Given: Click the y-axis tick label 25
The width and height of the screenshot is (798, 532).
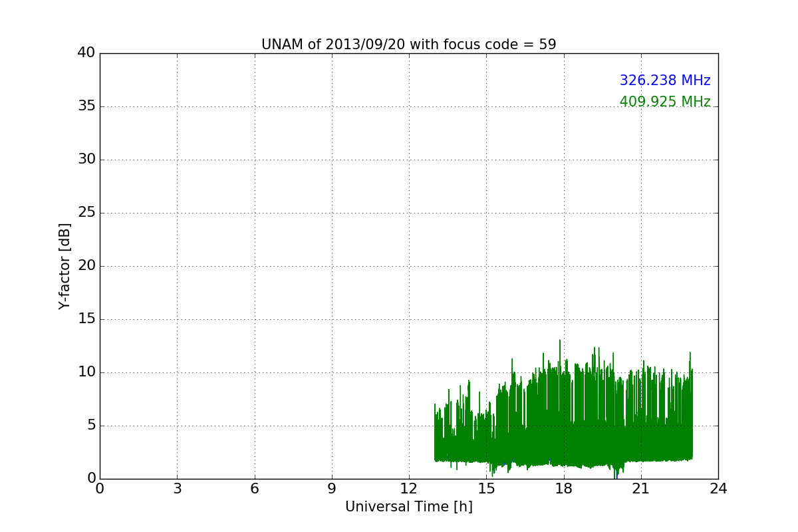Looking at the screenshot, I should click(86, 213).
